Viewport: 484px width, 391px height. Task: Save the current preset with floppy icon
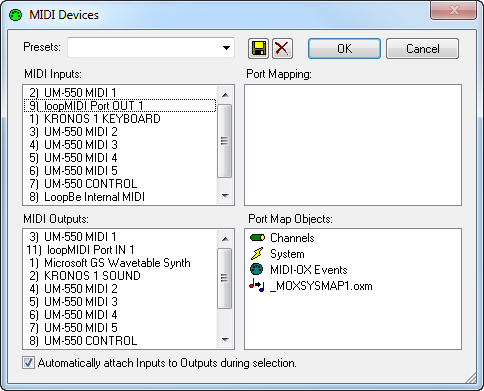pos(258,49)
